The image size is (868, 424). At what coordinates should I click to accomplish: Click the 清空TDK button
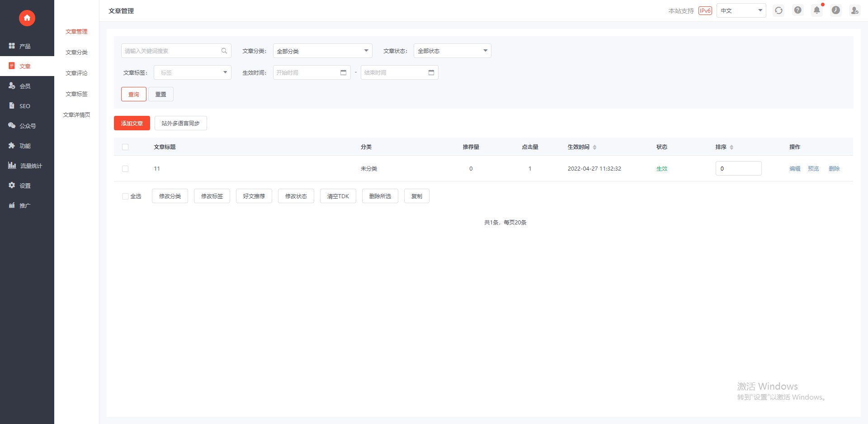point(338,196)
